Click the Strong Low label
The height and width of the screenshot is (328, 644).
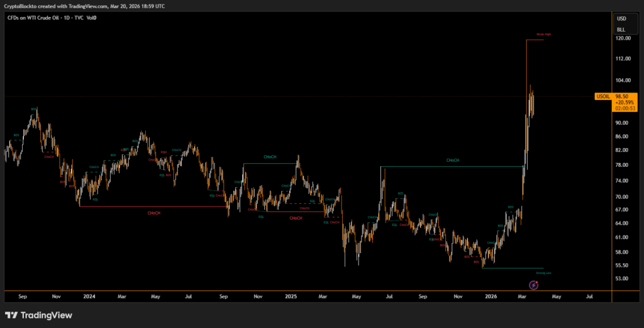(x=544, y=273)
